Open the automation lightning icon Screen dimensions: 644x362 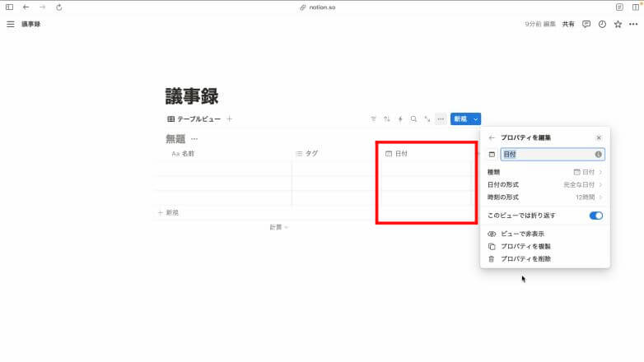400,119
